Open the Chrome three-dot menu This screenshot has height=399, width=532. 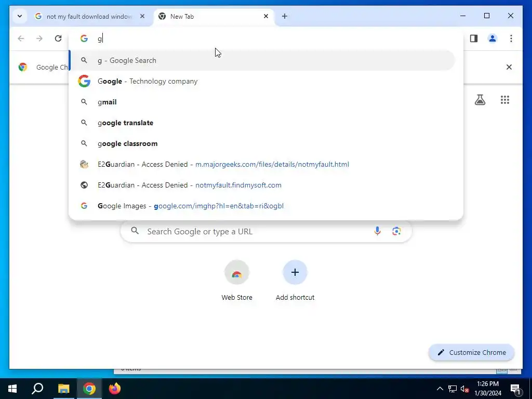coord(511,38)
